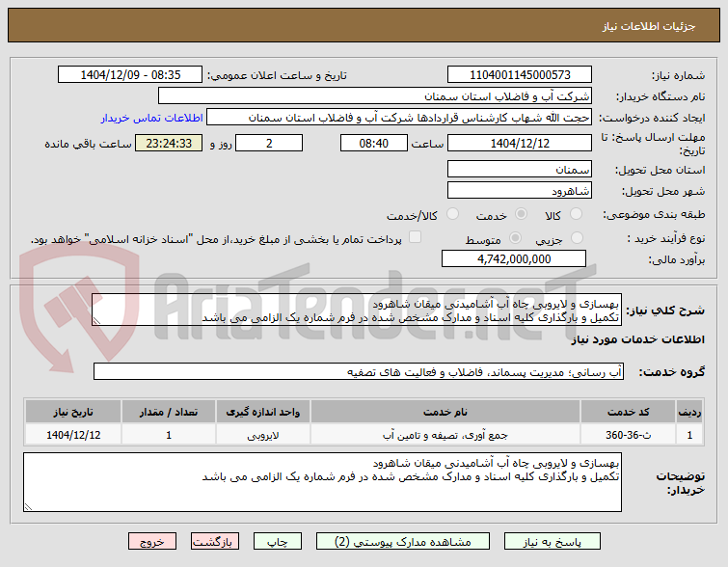Screen dimensions: 728x567
Task: Click the general need description text area
Action: click(x=357, y=310)
